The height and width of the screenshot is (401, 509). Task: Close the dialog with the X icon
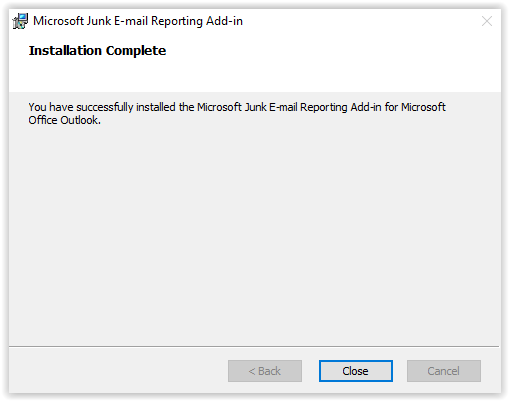487,21
